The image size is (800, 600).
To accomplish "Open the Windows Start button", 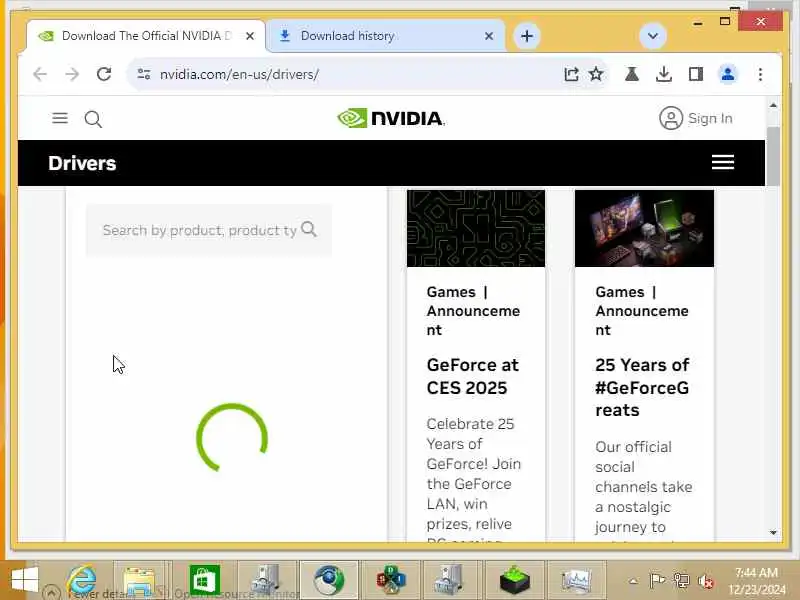I will coord(24,581).
